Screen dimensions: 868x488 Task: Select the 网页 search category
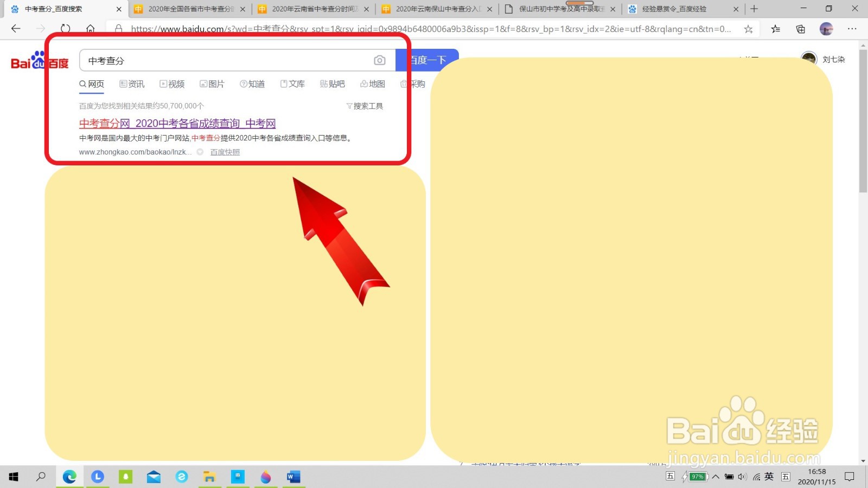(92, 84)
